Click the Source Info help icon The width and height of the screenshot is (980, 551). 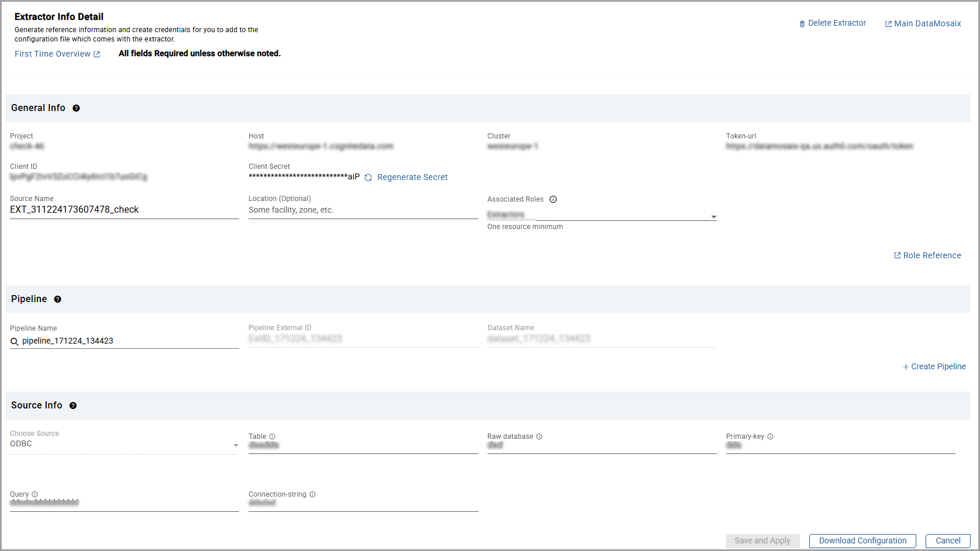[x=73, y=406]
